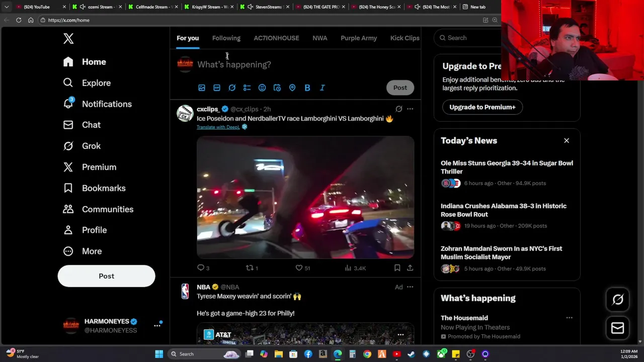The height and width of the screenshot is (362, 644).
Task: Switch to the Purple Army tab
Action: click(x=359, y=38)
